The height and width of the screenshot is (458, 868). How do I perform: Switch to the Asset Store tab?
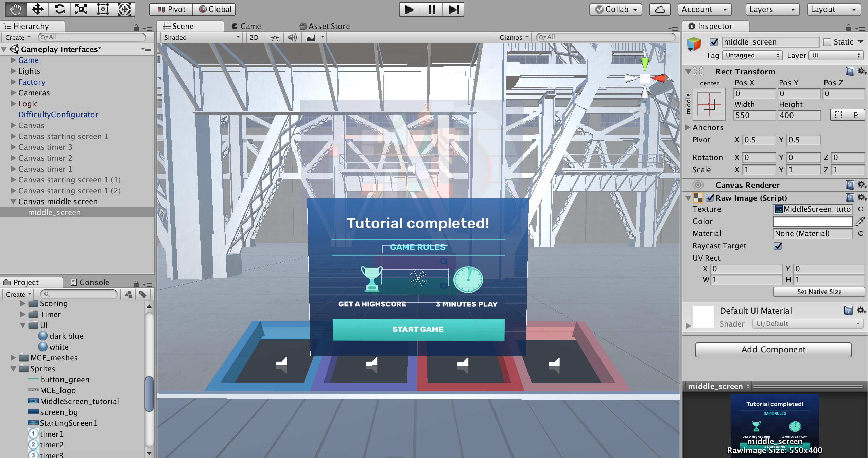pos(325,26)
